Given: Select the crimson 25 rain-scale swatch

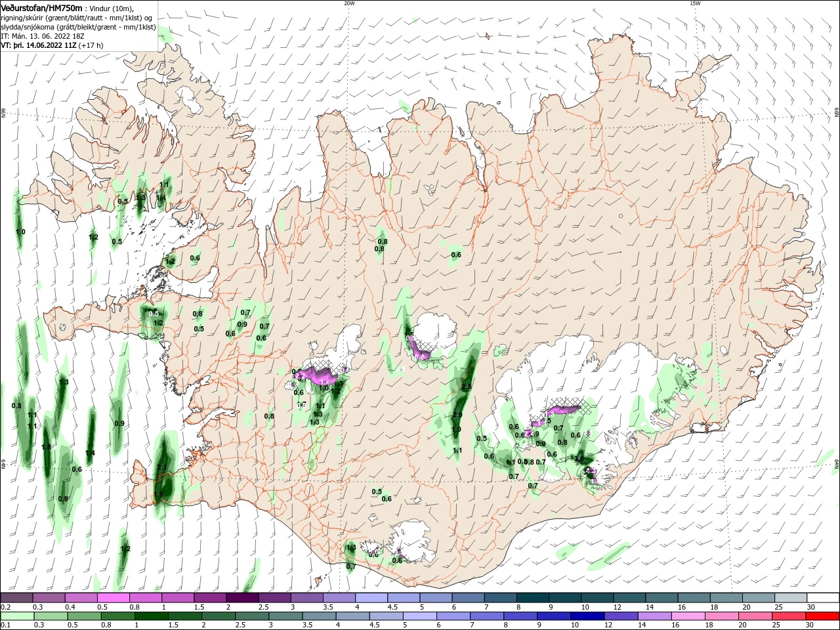Looking at the screenshot, I should (789, 616).
